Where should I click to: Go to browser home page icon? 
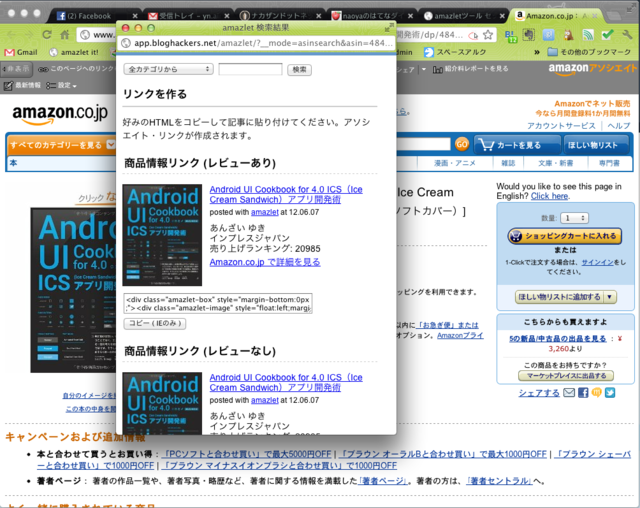[x=65, y=35]
